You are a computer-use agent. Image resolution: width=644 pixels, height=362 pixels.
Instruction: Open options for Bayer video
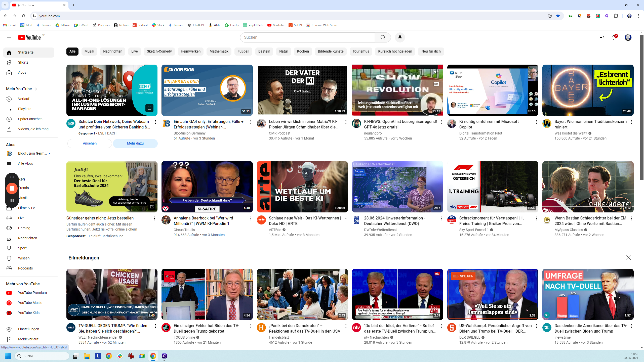pyautogui.click(x=631, y=122)
